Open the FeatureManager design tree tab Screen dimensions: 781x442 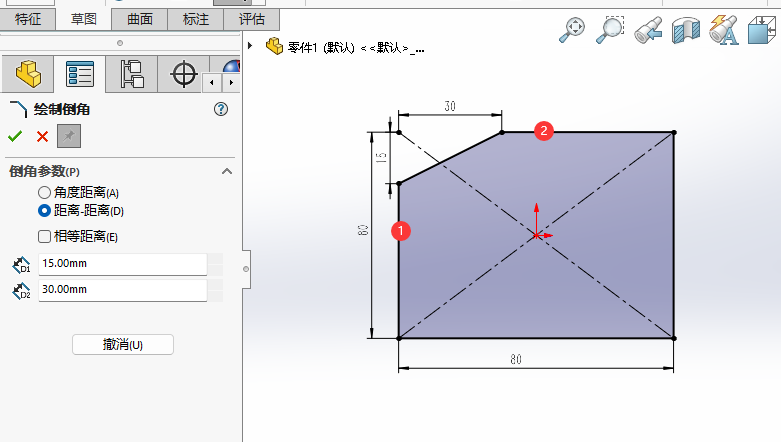(x=28, y=74)
